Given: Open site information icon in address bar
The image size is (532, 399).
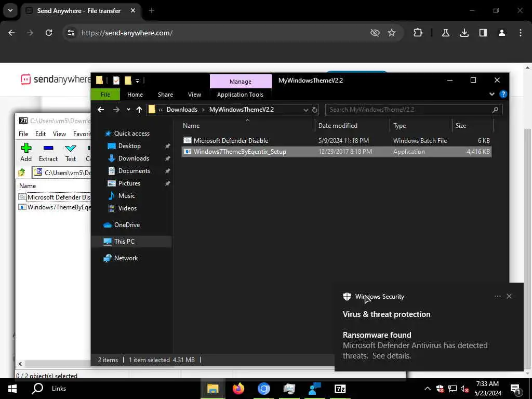Looking at the screenshot, I should (71, 33).
